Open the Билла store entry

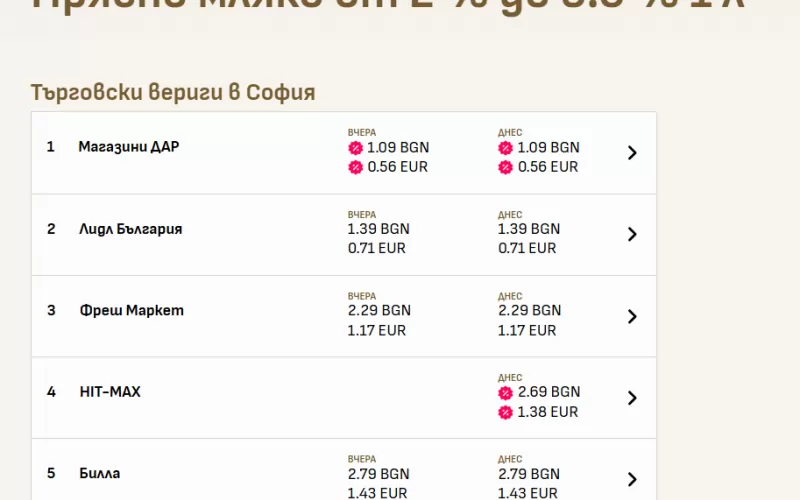pyautogui.click(x=100, y=473)
